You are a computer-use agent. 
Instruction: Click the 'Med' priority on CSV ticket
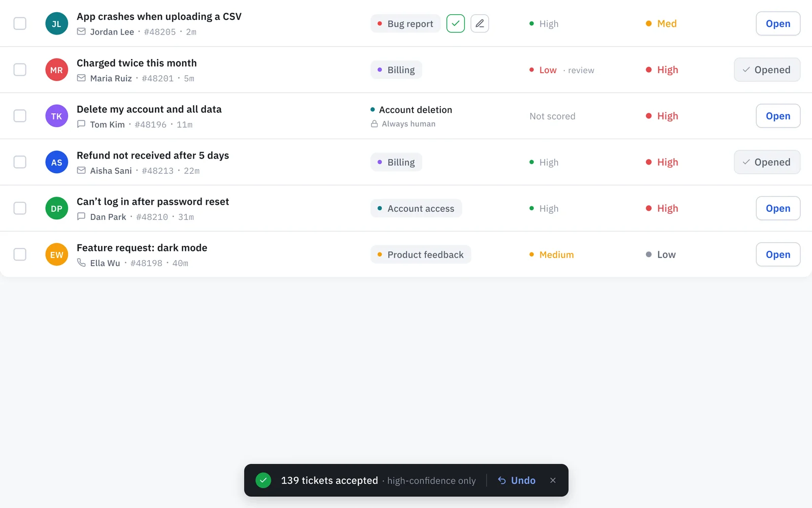[x=661, y=23]
